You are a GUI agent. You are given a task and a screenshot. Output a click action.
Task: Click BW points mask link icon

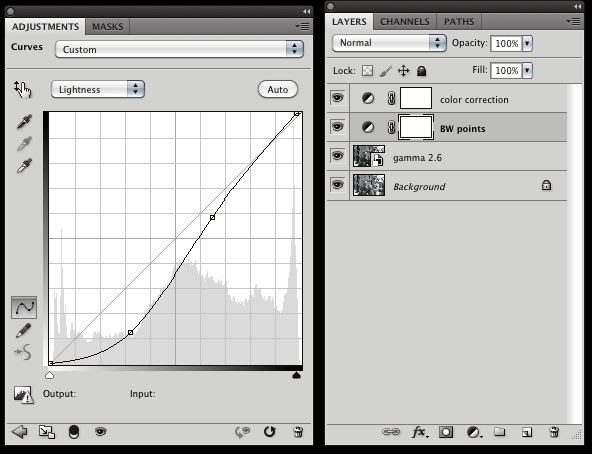392,127
